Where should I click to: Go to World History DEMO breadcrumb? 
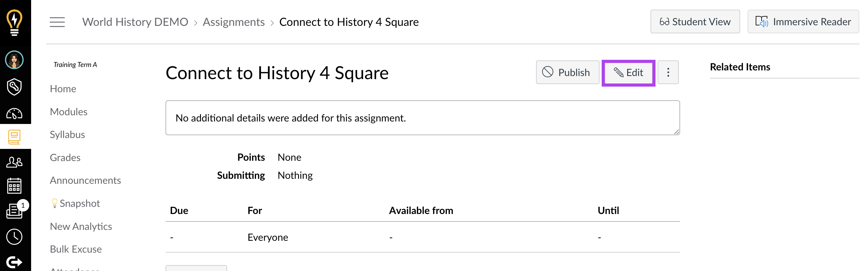click(x=135, y=22)
